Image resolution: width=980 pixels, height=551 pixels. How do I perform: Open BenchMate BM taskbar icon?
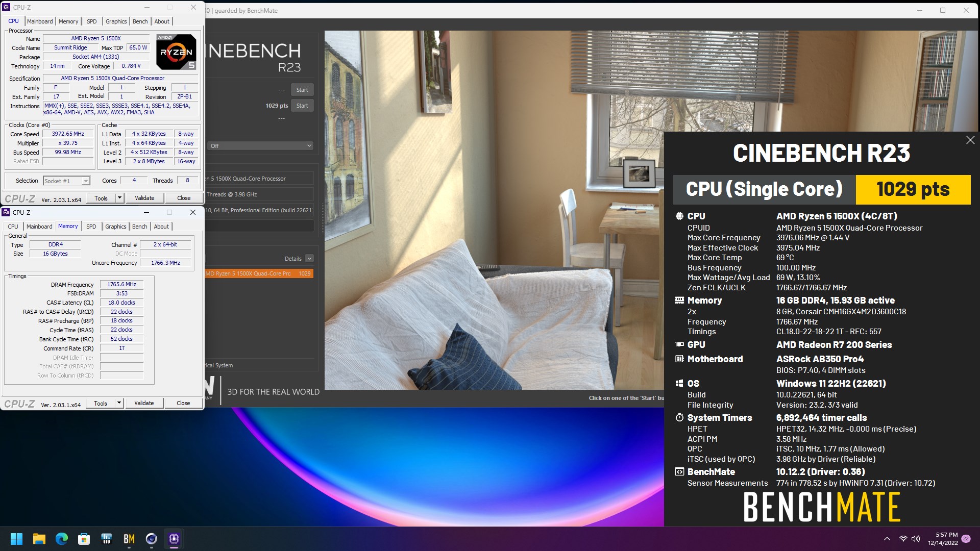[129, 539]
